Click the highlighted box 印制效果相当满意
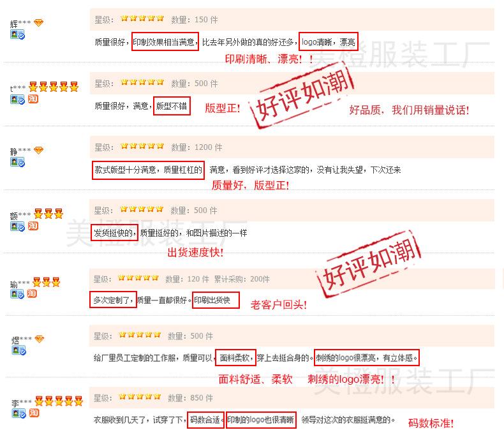Image resolution: width=504 pixels, height=437 pixels. [x=165, y=41]
